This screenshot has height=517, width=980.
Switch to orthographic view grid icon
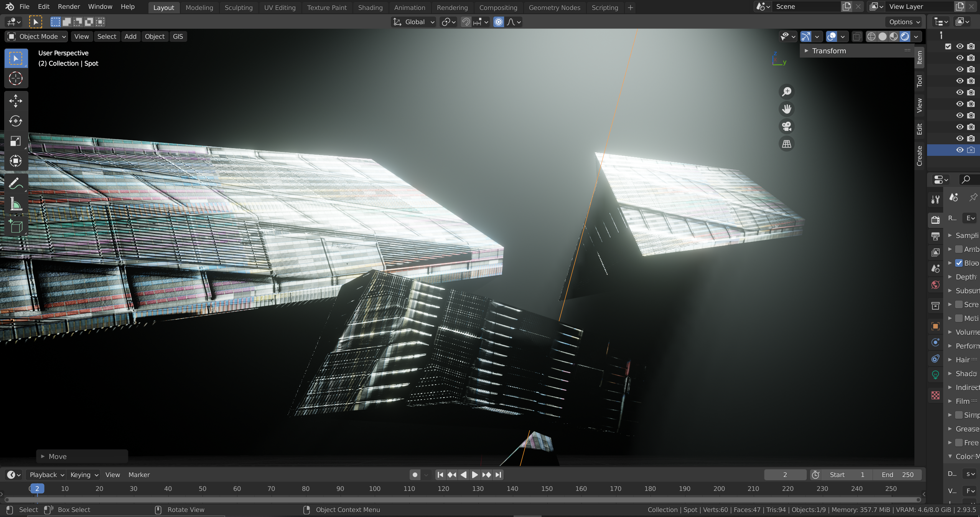click(787, 144)
